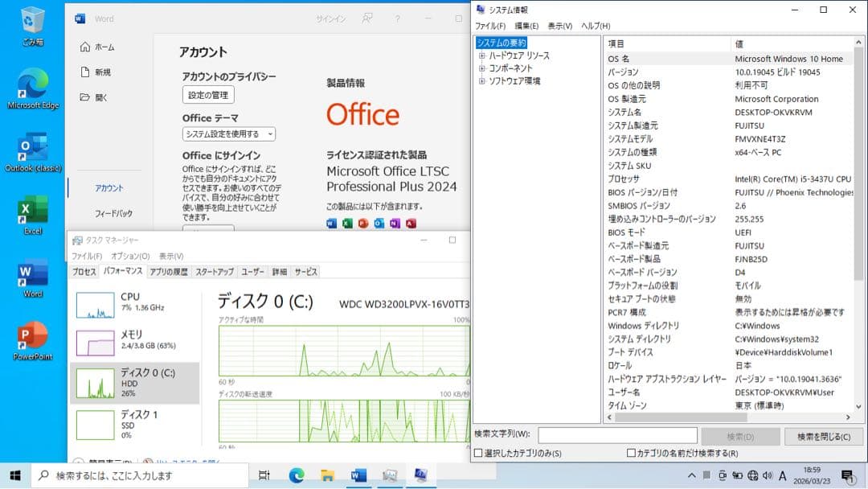Open the Recycle Bin desktop icon
This screenshot has width=868, height=489.
(x=33, y=26)
